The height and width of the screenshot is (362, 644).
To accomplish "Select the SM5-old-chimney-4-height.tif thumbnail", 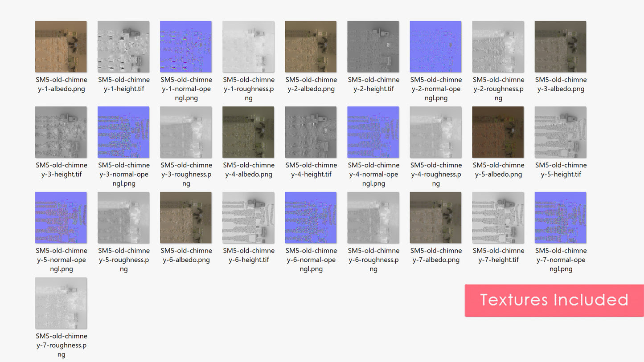I will pyautogui.click(x=311, y=132).
